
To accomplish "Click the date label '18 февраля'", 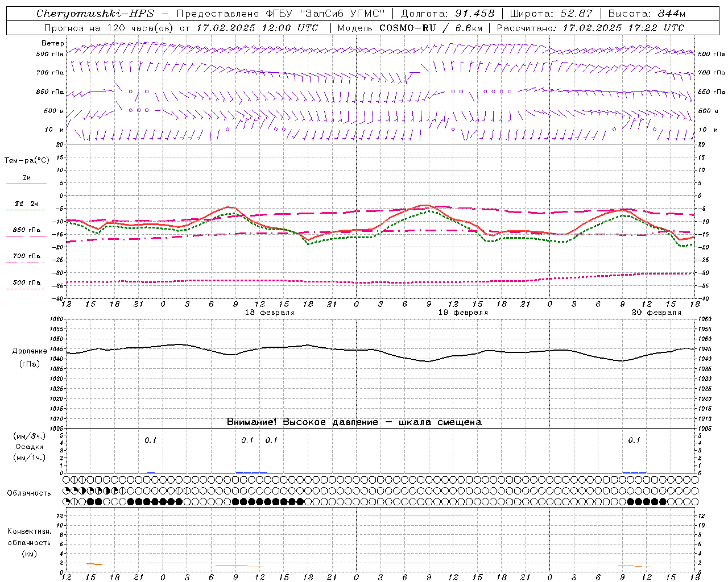I will pyautogui.click(x=270, y=313).
